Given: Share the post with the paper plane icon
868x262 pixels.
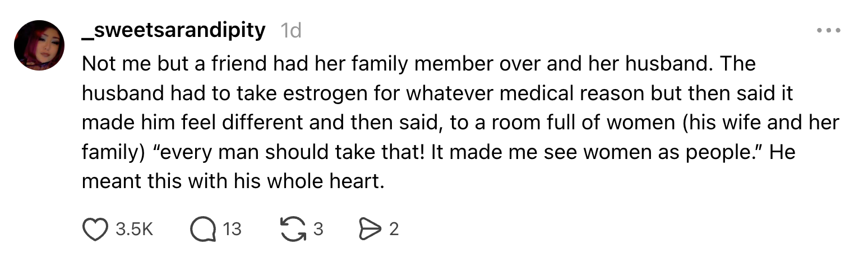Looking at the screenshot, I should pyautogui.click(x=368, y=229).
